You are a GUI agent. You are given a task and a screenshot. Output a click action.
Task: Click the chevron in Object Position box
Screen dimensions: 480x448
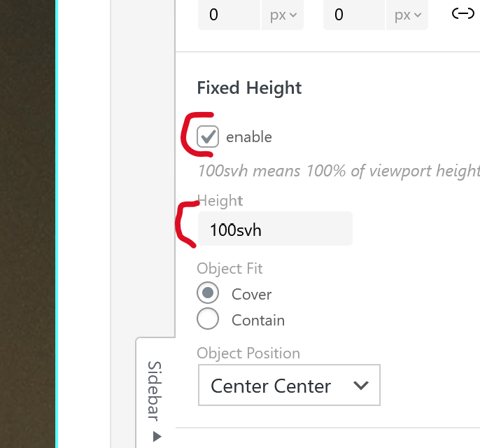tap(361, 386)
